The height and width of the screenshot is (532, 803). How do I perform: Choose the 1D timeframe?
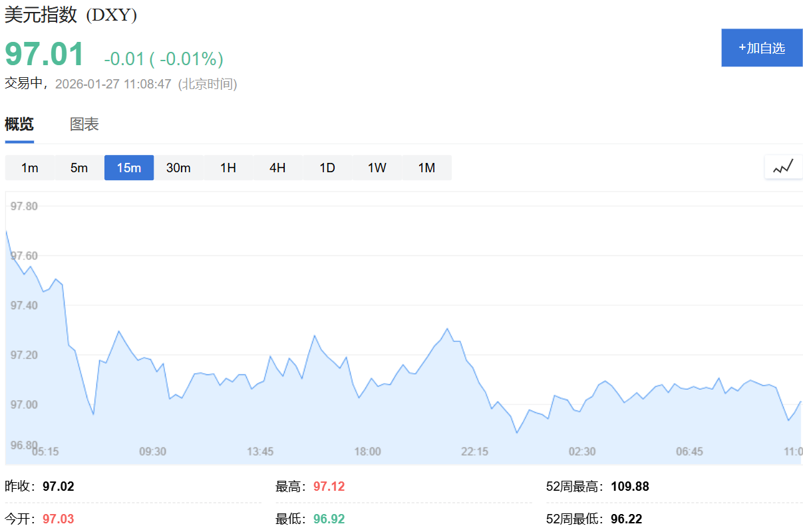327,168
